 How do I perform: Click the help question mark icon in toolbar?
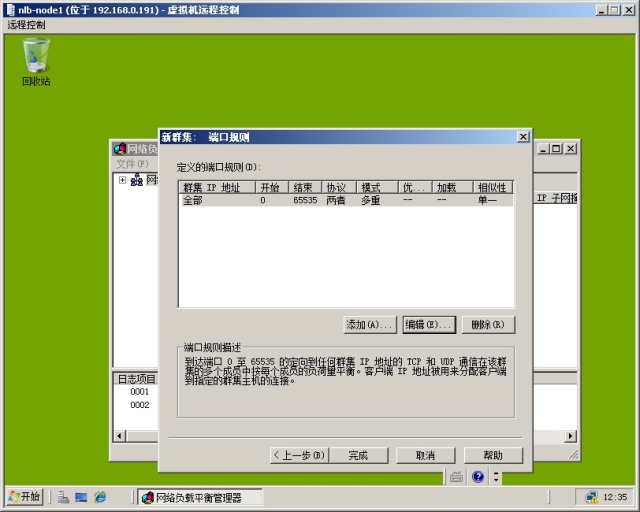pos(478,477)
